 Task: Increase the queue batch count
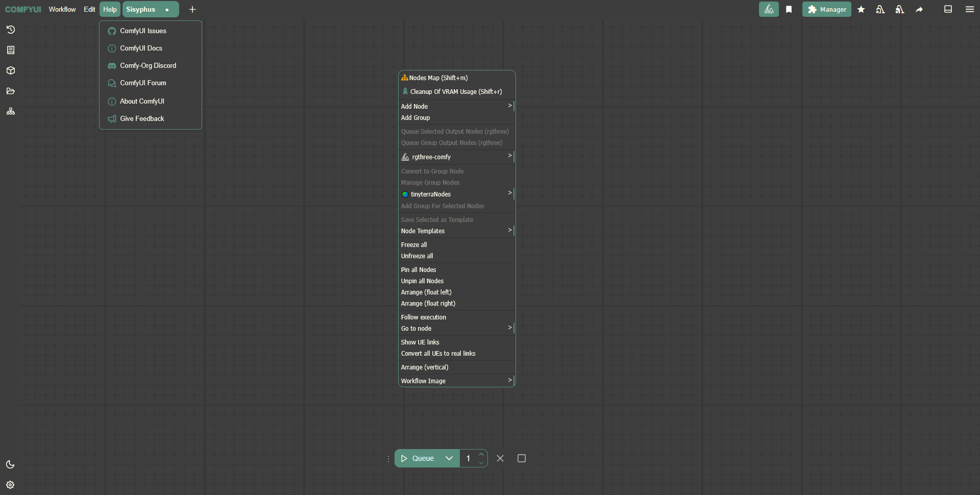[x=481, y=454]
